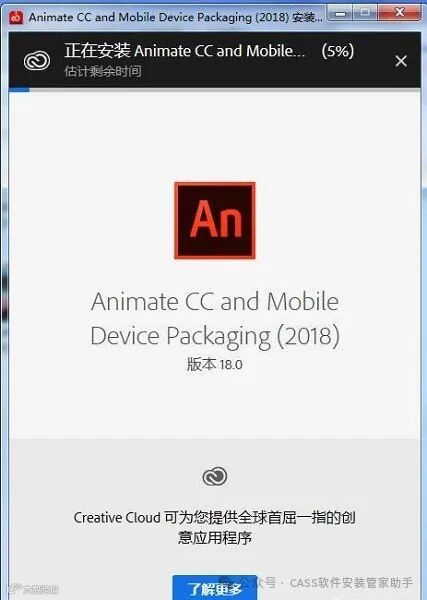Cancel installation with the header X icon
This screenshot has width=427, height=600.
click(x=401, y=61)
